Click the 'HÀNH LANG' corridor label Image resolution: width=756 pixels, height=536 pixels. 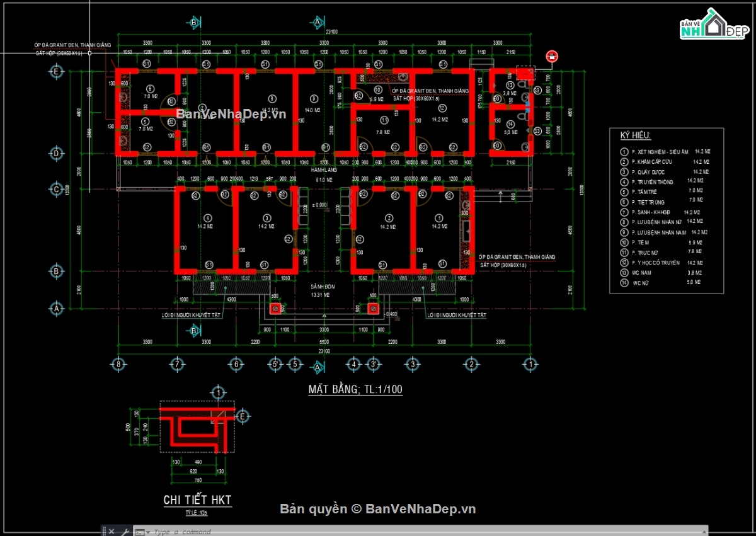click(x=322, y=171)
